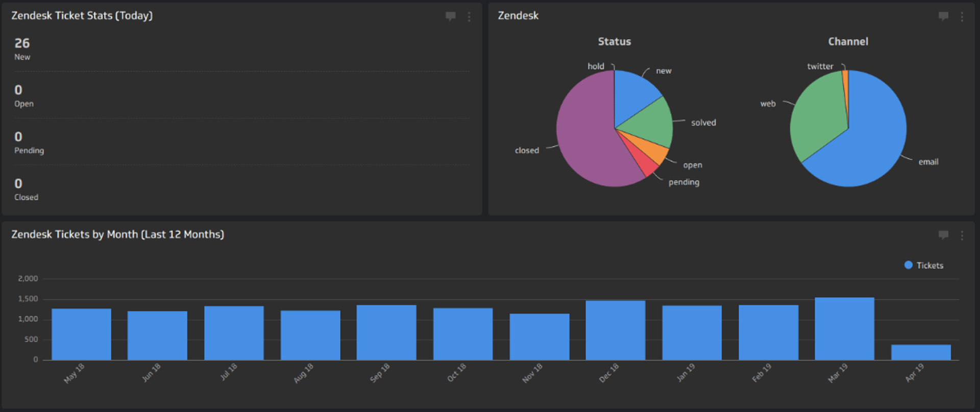Click the 26 New tickets count
Viewport: 980px width, 412px height.
(22, 44)
